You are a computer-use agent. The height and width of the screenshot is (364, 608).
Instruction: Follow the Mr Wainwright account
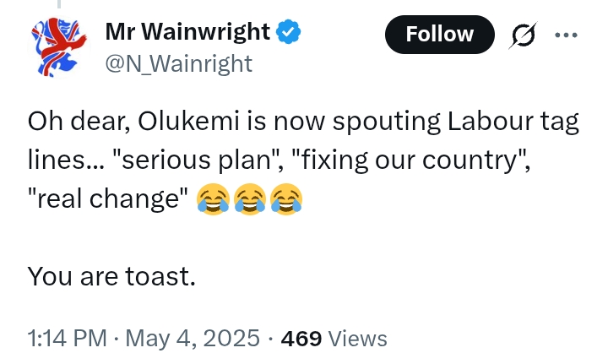pyautogui.click(x=440, y=35)
